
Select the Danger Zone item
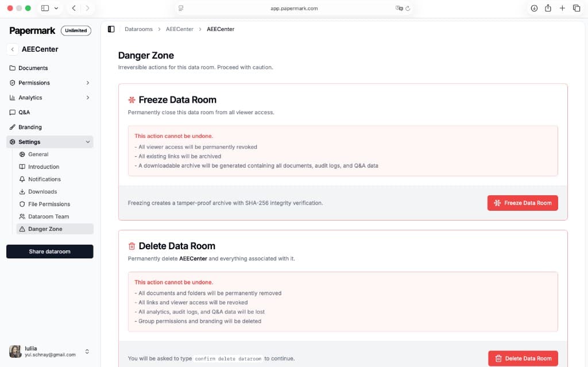pyautogui.click(x=55, y=229)
